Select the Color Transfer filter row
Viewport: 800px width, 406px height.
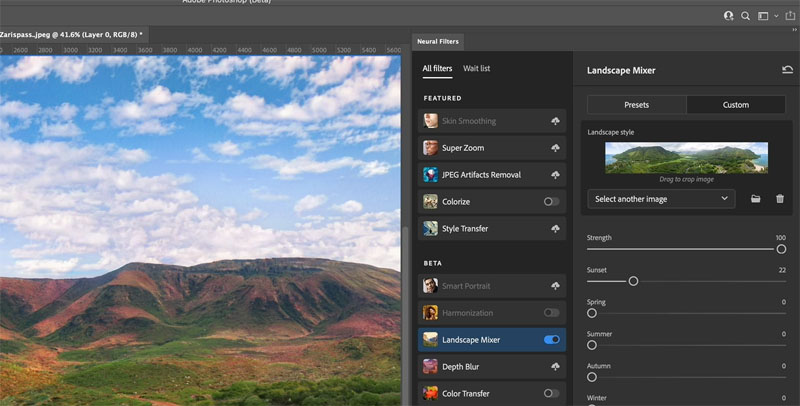point(492,393)
